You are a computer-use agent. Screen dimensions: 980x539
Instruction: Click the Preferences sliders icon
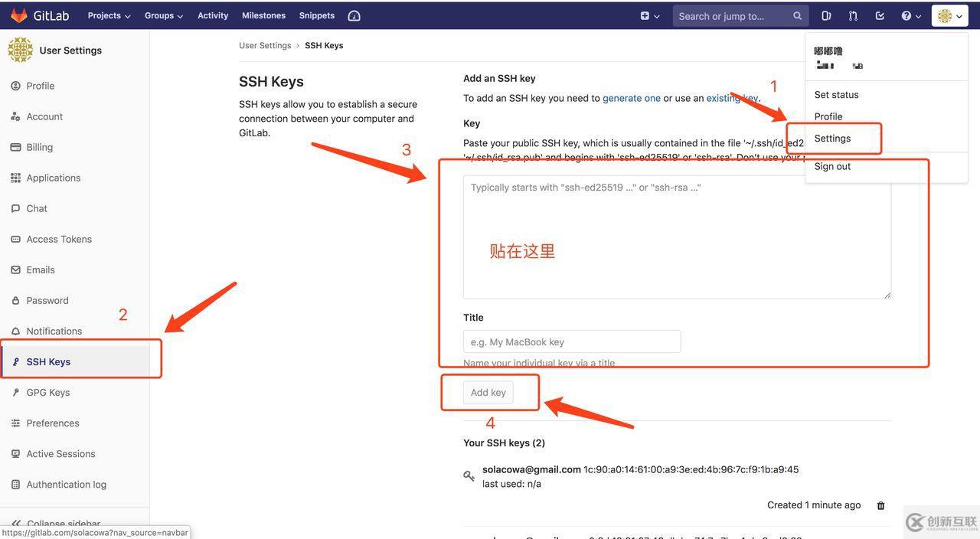coord(15,423)
